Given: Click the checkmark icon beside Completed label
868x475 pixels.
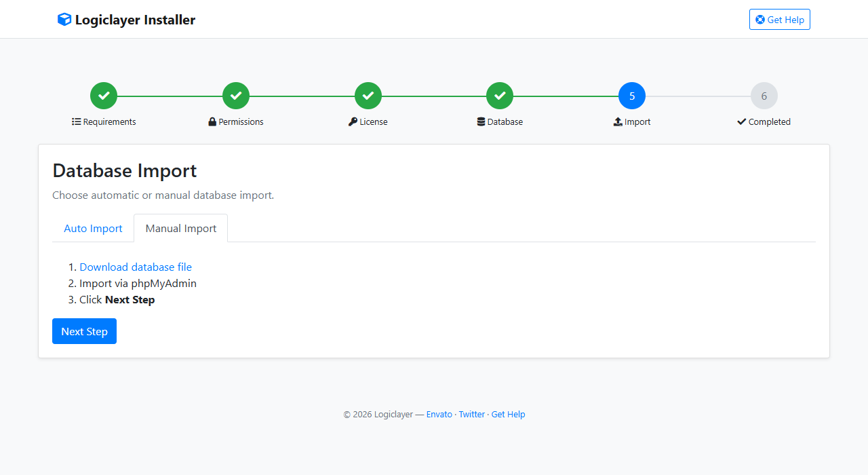Looking at the screenshot, I should click(741, 122).
